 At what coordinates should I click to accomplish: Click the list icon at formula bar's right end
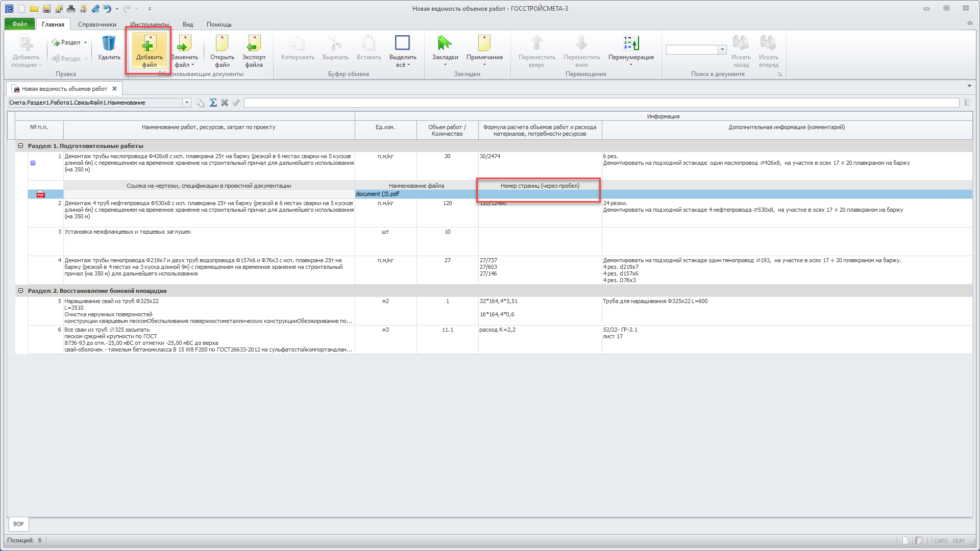pyautogui.click(x=967, y=103)
